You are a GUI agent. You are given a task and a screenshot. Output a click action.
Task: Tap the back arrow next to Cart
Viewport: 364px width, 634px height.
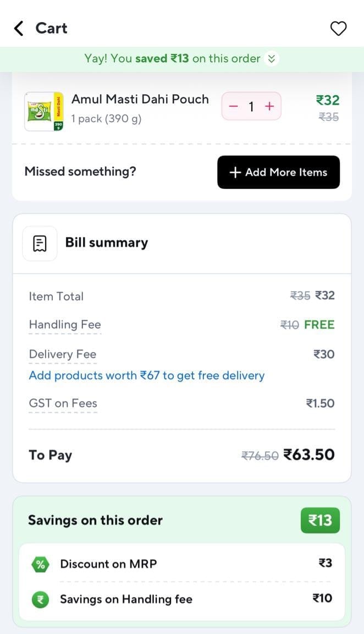coord(19,28)
